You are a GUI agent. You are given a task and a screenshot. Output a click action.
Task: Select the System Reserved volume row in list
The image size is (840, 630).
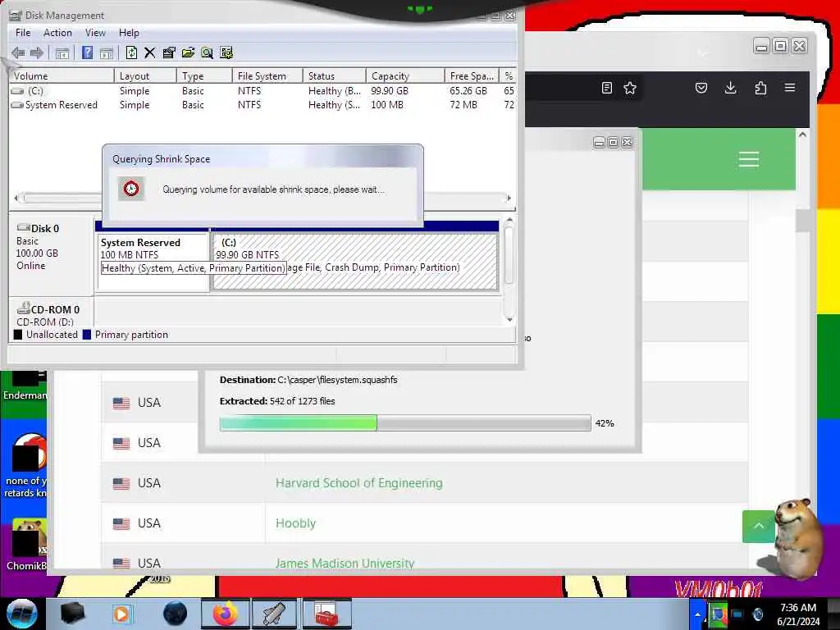pyautogui.click(x=262, y=105)
